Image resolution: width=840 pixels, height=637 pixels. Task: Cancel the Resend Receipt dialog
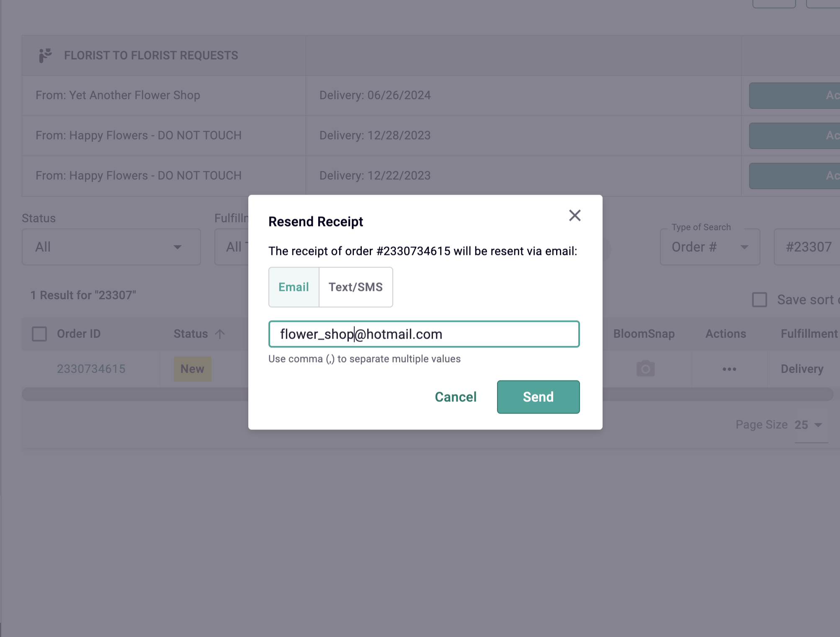tap(456, 397)
